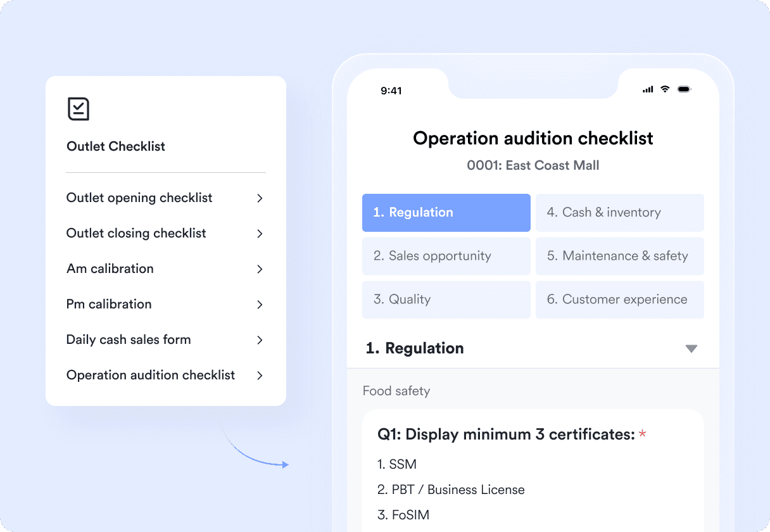Open the 6. Customer experience section
770x532 pixels.
pos(619,300)
